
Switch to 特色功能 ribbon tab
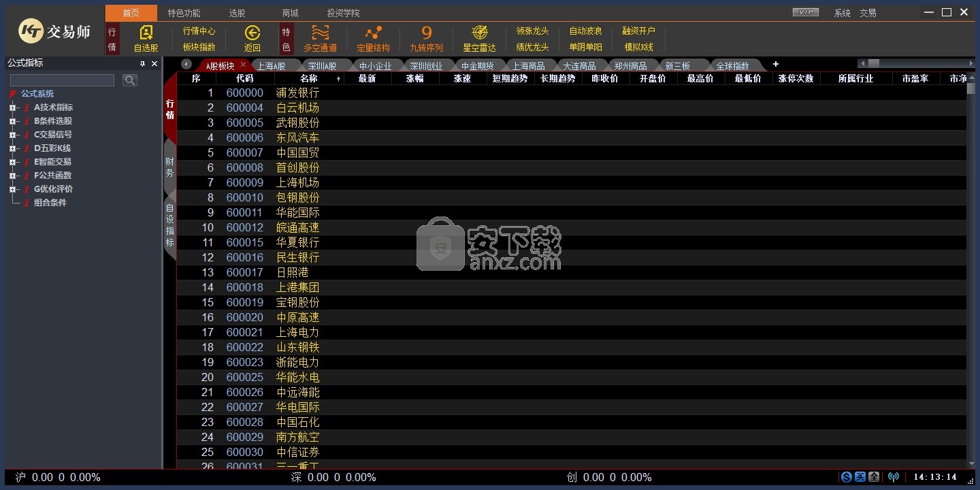coord(184,13)
